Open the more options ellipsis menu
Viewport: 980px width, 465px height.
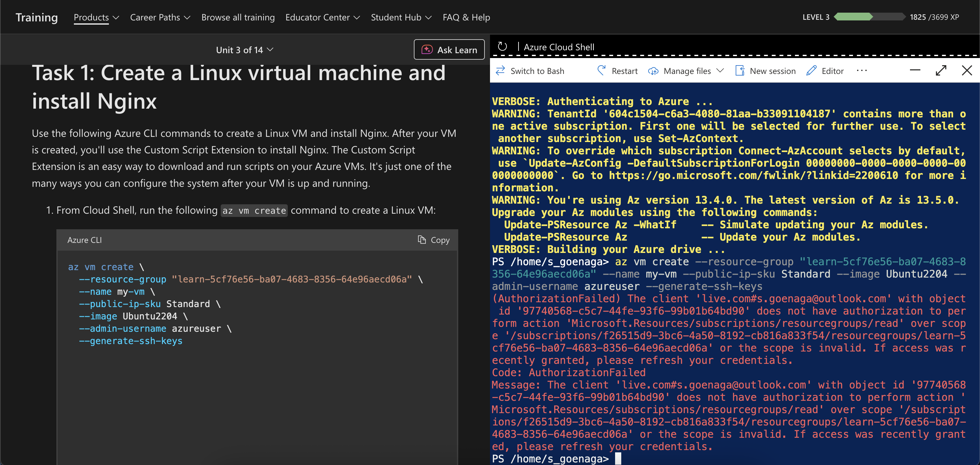coord(862,71)
